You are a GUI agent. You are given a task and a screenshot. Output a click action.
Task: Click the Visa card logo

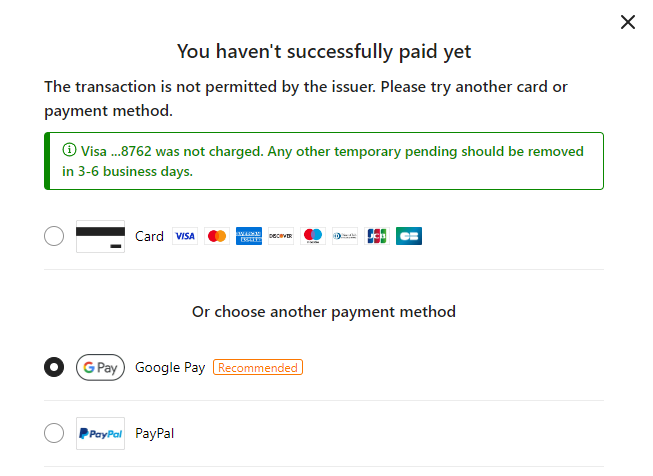click(184, 237)
